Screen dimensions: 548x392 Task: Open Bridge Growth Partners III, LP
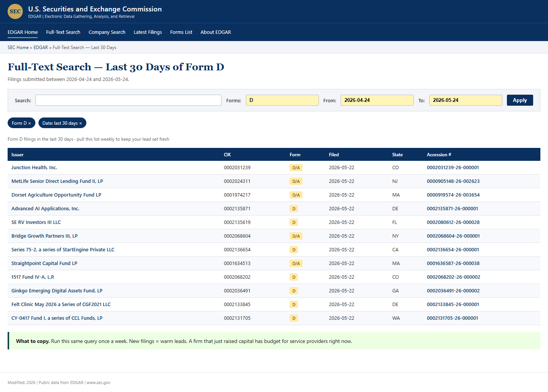(45, 236)
